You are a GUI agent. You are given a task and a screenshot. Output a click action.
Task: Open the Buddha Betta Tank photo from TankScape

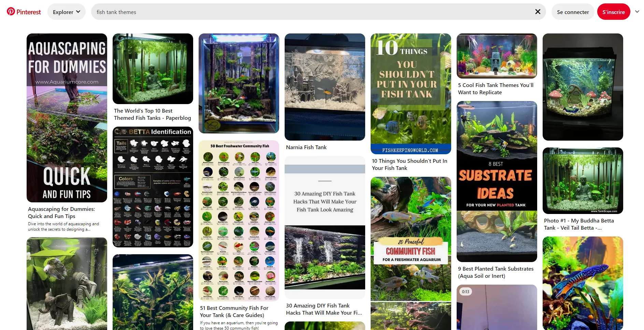pos(583,181)
